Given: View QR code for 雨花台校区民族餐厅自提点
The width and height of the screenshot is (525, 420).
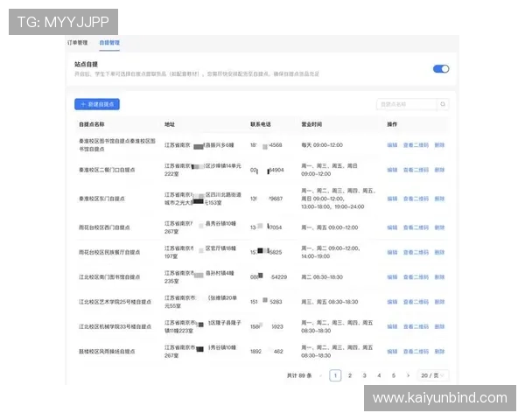Looking at the screenshot, I should click(x=416, y=252).
